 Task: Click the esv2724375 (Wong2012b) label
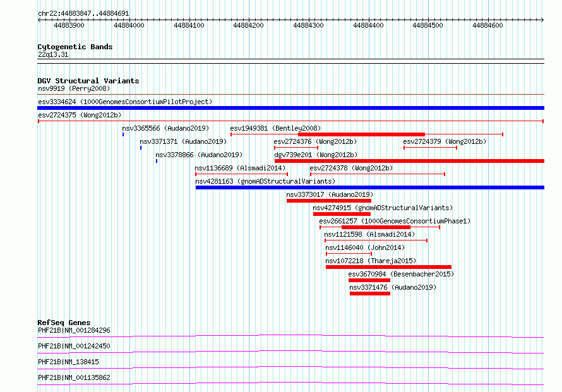80,115
